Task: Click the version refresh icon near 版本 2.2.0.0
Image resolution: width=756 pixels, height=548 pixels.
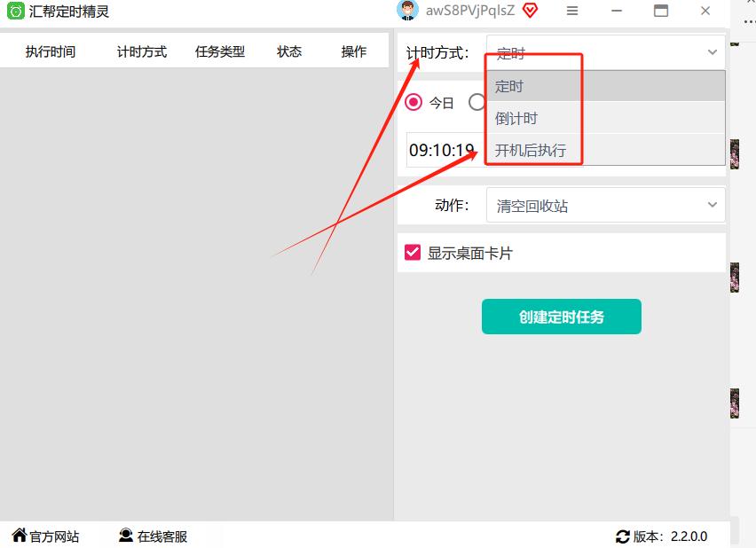Action: (x=622, y=536)
